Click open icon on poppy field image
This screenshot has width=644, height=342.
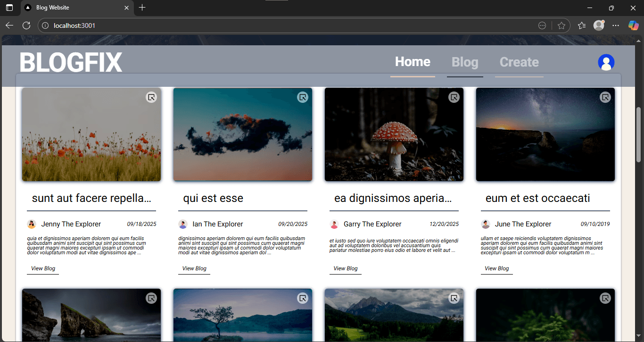[x=151, y=97]
